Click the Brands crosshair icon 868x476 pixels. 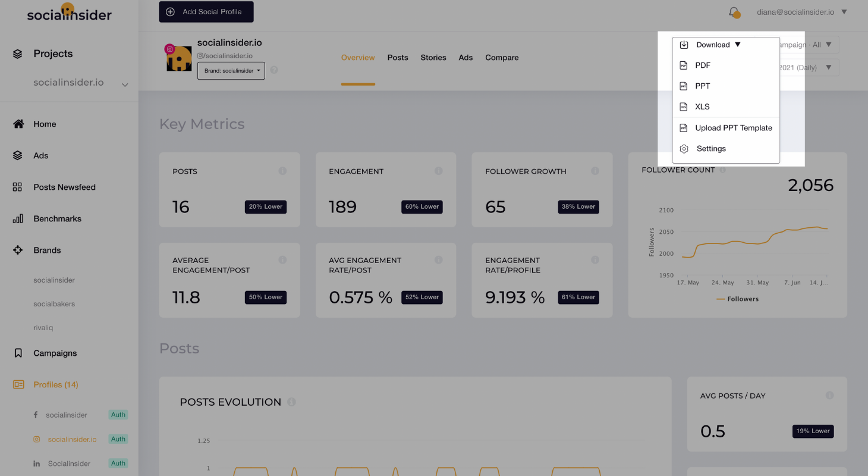pos(18,250)
